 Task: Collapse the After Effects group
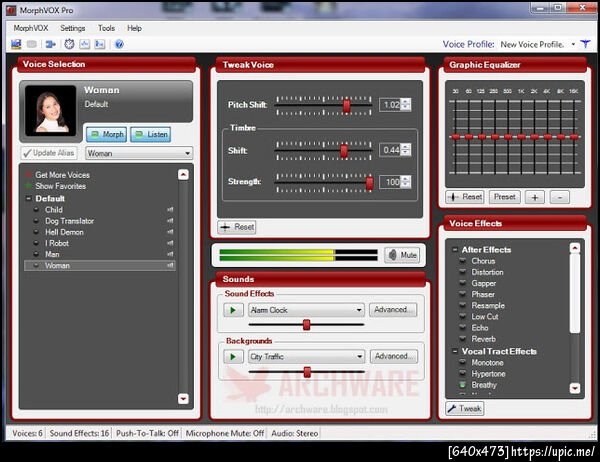455,250
